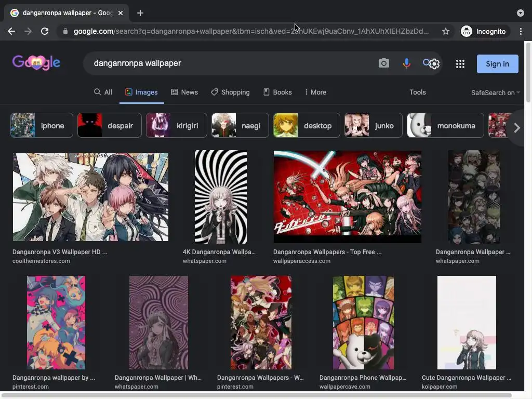Open the dark character collage thumbnail from whatspaper.com
The image size is (532, 399).
tap(474, 197)
